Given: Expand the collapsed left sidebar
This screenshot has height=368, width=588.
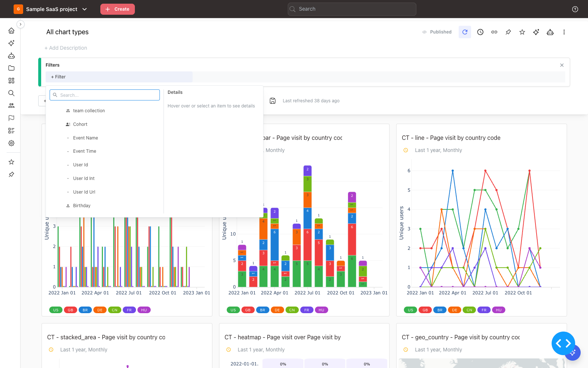Looking at the screenshot, I should tap(21, 24).
